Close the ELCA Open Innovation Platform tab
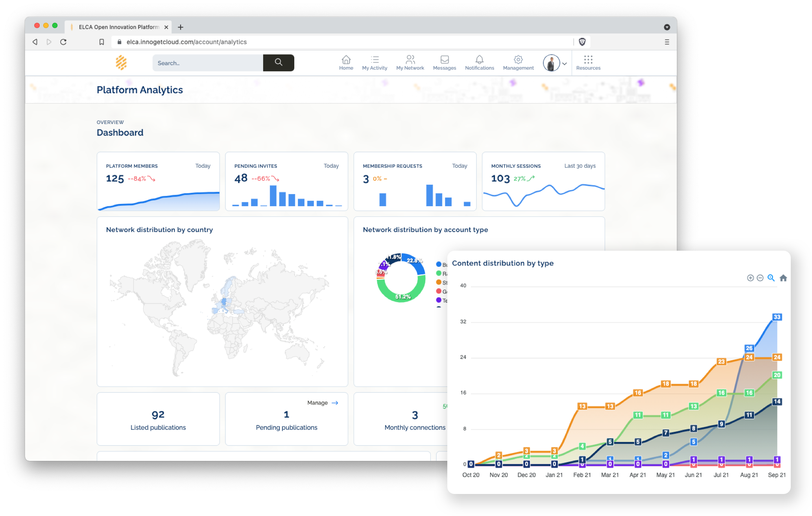812x516 pixels. [166, 27]
